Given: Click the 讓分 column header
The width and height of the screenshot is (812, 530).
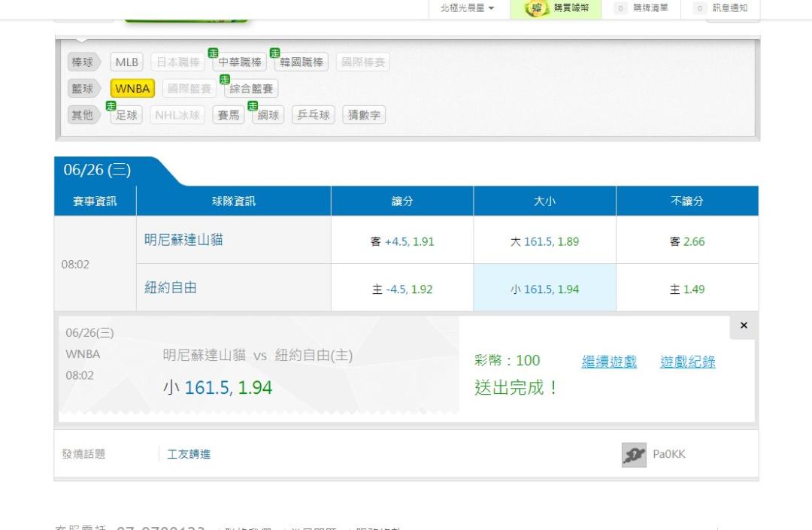Looking at the screenshot, I should 402,201.
